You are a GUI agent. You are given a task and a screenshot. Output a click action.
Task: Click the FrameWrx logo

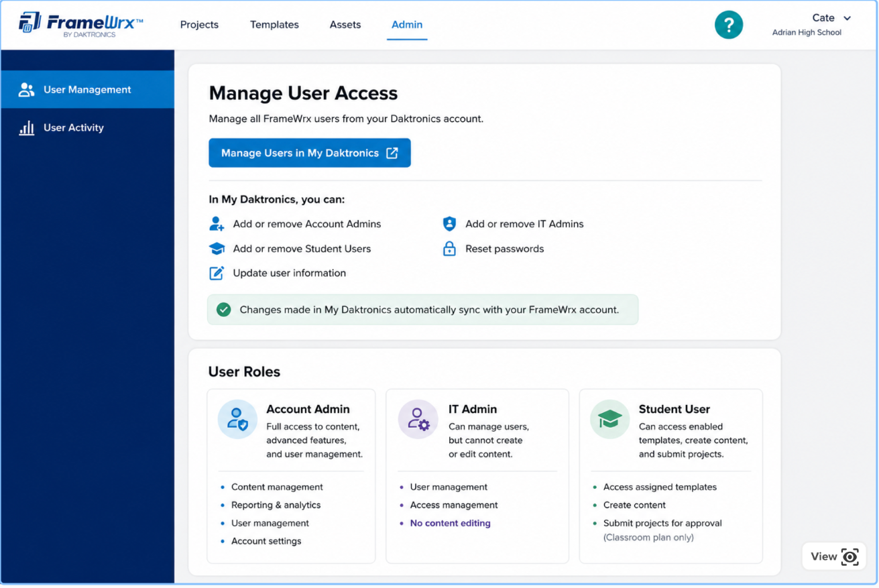81,25
